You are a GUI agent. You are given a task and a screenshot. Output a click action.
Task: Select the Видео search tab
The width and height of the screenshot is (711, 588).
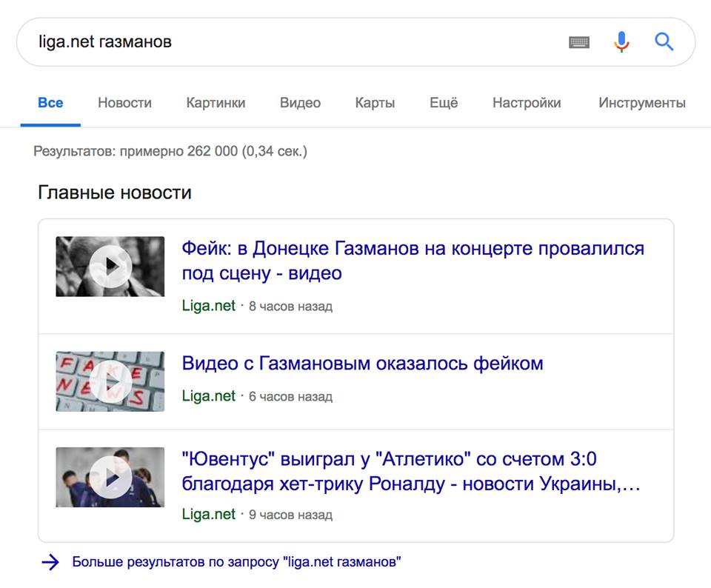click(300, 103)
